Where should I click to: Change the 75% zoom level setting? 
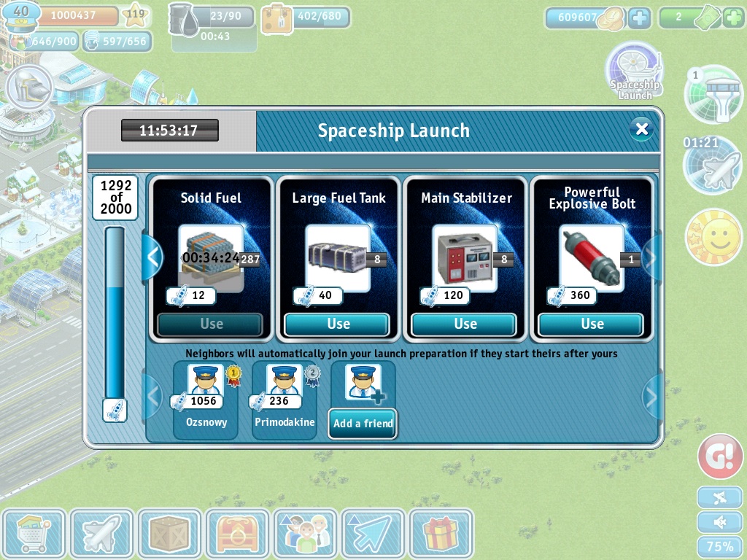pos(720,547)
